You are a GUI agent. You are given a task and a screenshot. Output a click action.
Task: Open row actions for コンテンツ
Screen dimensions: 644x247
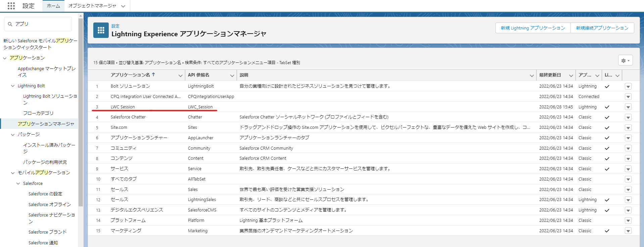[628, 158]
